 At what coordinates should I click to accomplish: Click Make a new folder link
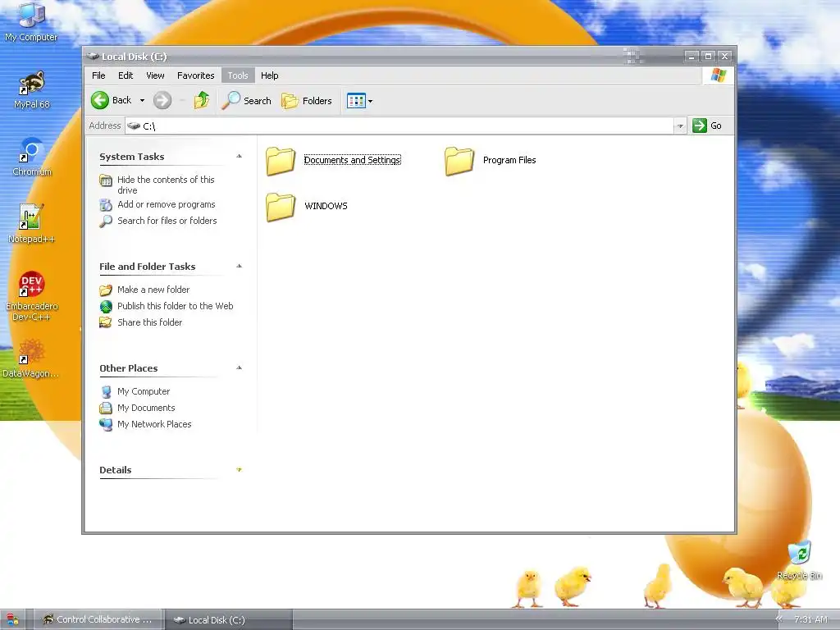click(x=153, y=290)
